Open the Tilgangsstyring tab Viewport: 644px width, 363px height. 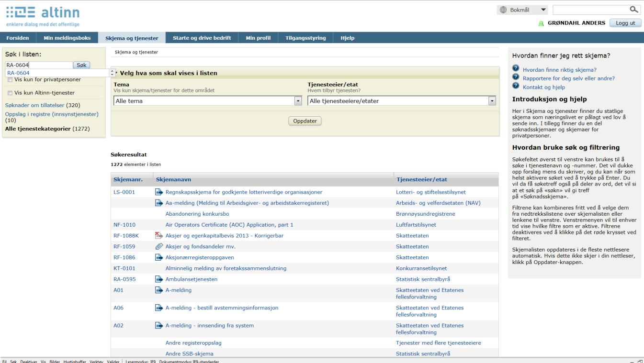pyautogui.click(x=305, y=38)
